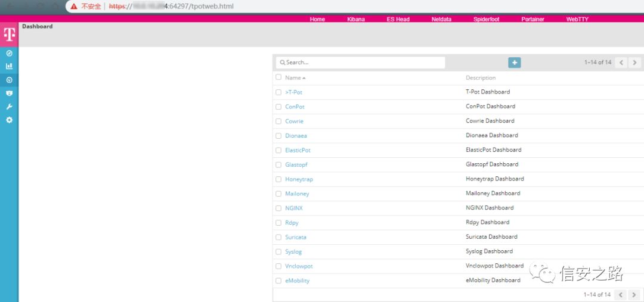The image size is (644, 302).
Task: Open the Vnclowpot dashboard link
Action: coord(299,266)
